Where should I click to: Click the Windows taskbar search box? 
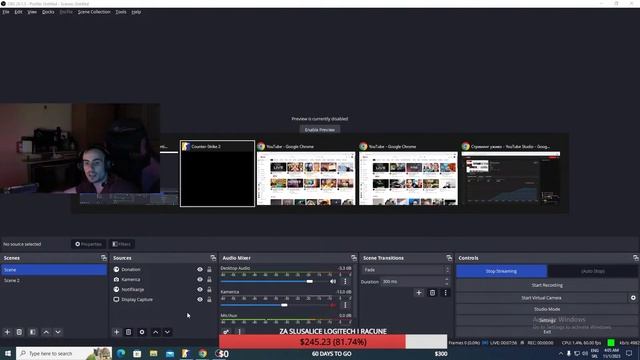(x=64, y=353)
